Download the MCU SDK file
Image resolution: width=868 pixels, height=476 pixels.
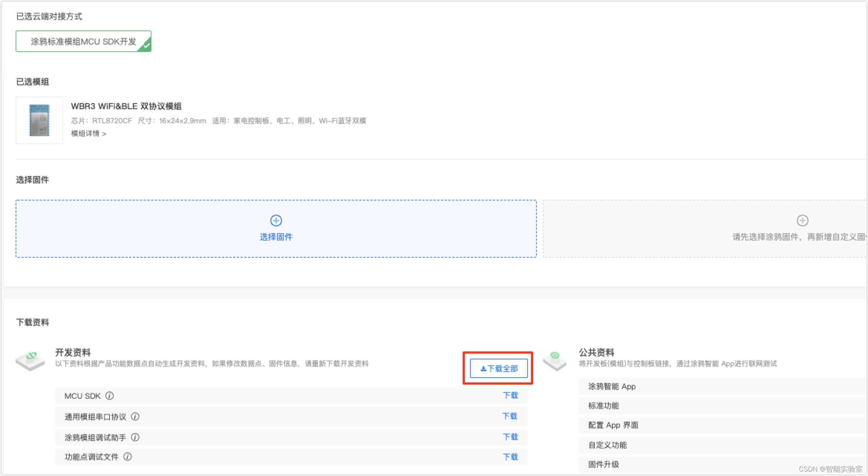coord(510,395)
